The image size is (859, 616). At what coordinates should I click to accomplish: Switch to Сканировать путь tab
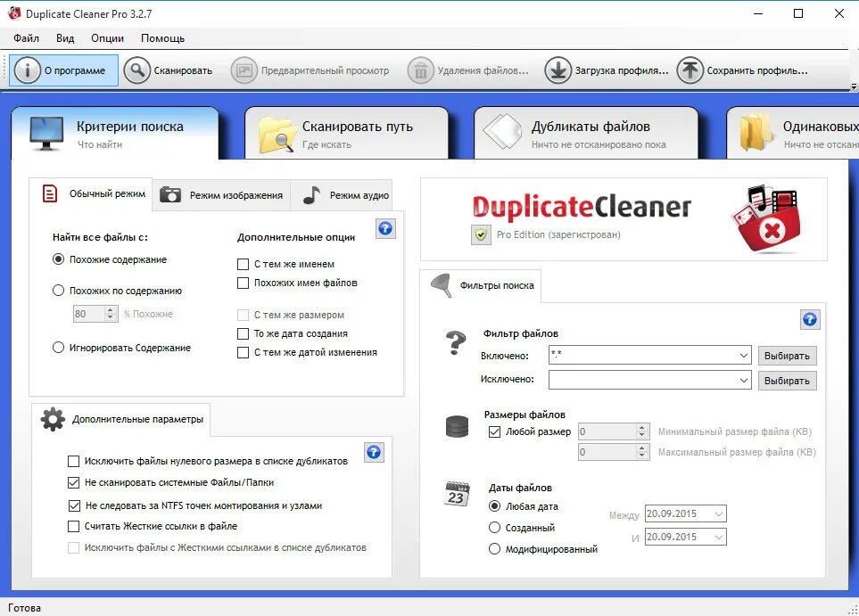pos(347,133)
